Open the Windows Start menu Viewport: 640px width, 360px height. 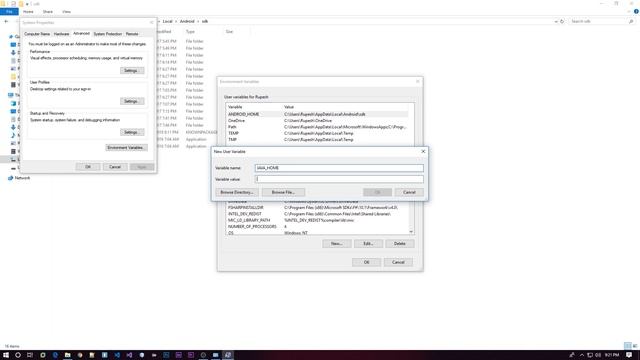tap(6, 355)
